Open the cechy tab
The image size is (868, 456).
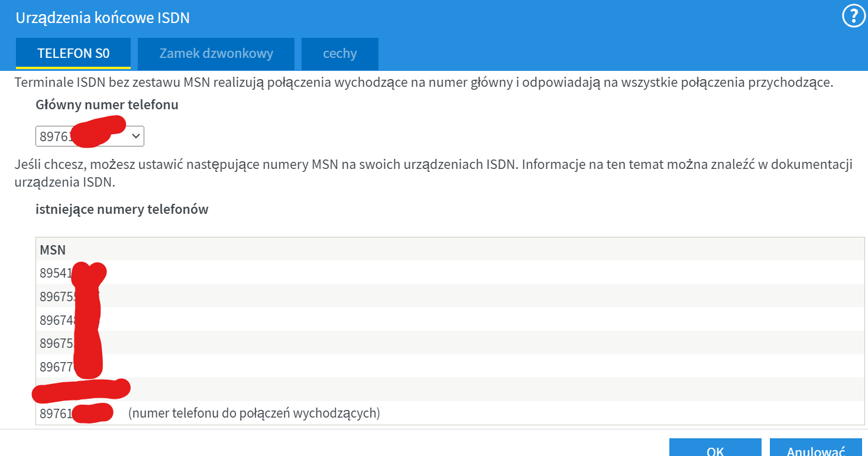340,54
